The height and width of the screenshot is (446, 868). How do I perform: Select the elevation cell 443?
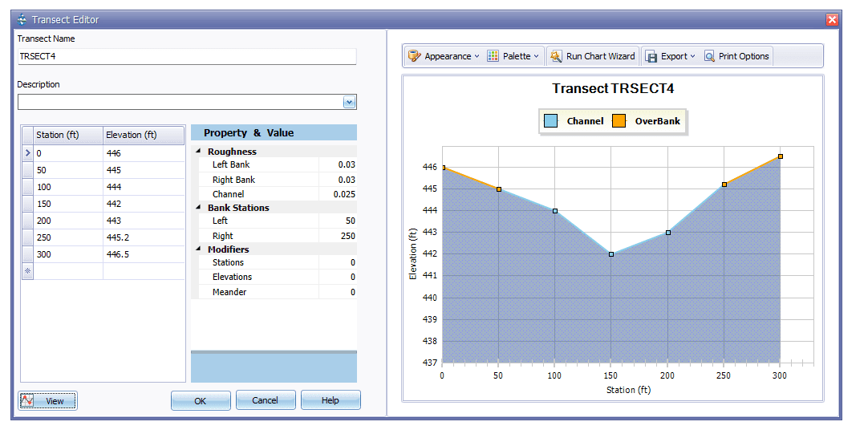pyautogui.click(x=144, y=221)
